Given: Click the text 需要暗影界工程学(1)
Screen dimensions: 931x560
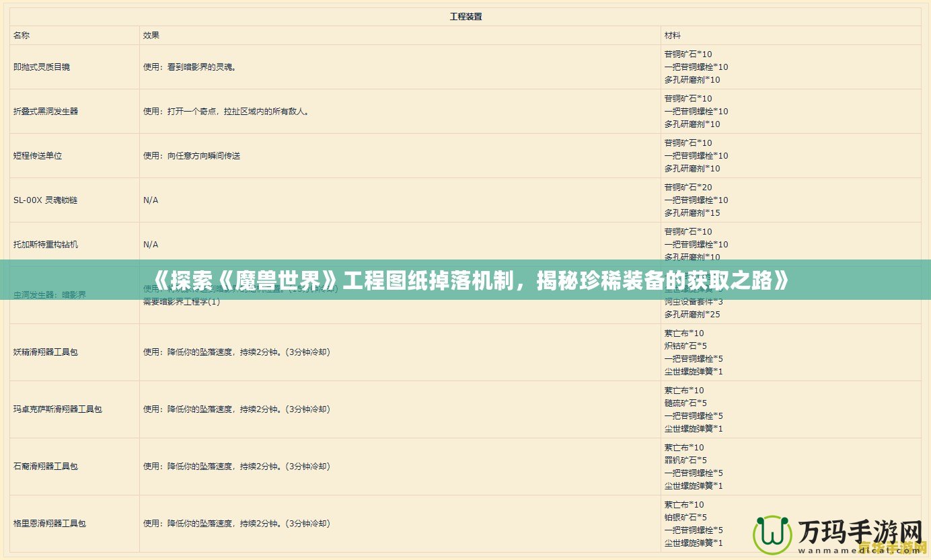Looking at the screenshot, I should click(x=182, y=302).
